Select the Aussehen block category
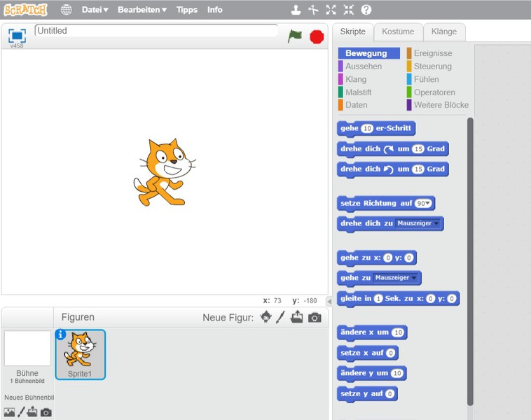The width and height of the screenshot is (531, 420). (x=364, y=66)
